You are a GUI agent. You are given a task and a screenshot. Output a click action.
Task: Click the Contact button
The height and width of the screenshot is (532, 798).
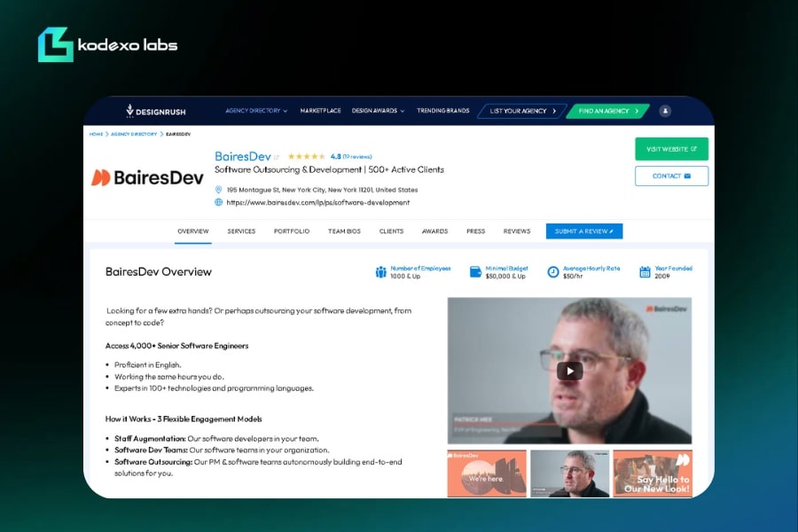(x=671, y=176)
